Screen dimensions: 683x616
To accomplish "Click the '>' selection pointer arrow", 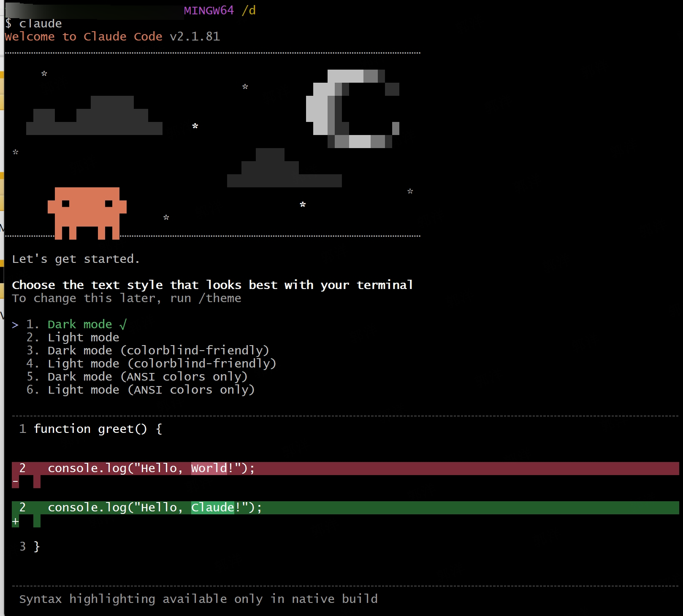I will (15, 325).
